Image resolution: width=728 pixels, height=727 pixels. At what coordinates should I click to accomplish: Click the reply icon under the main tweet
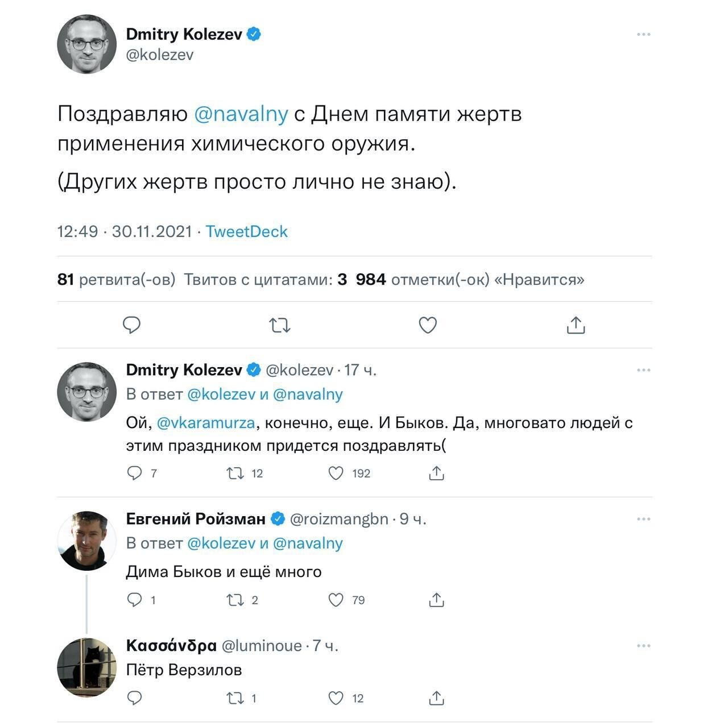pyautogui.click(x=132, y=325)
